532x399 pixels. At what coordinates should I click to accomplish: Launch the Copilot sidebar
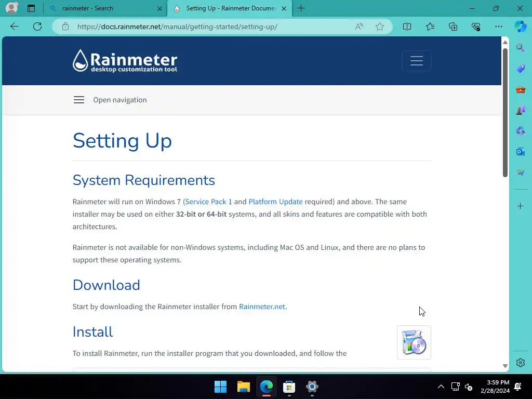521,26
